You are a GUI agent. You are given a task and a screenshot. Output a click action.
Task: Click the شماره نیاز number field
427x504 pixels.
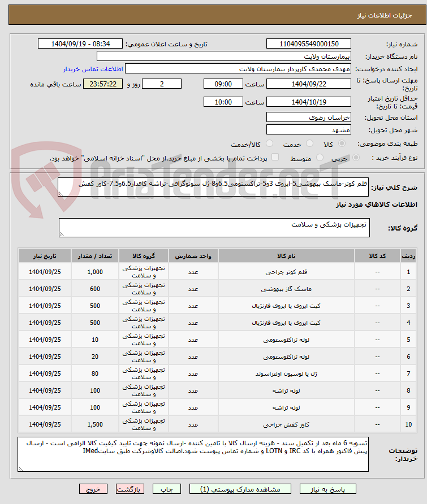click(309, 44)
